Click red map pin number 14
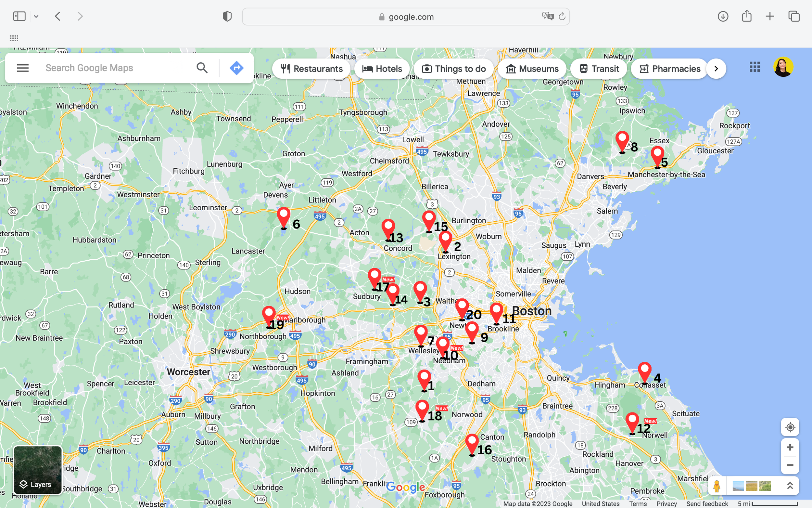Image resolution: width=812 pixels, height=508 pixels. click(x=392, y=295)
